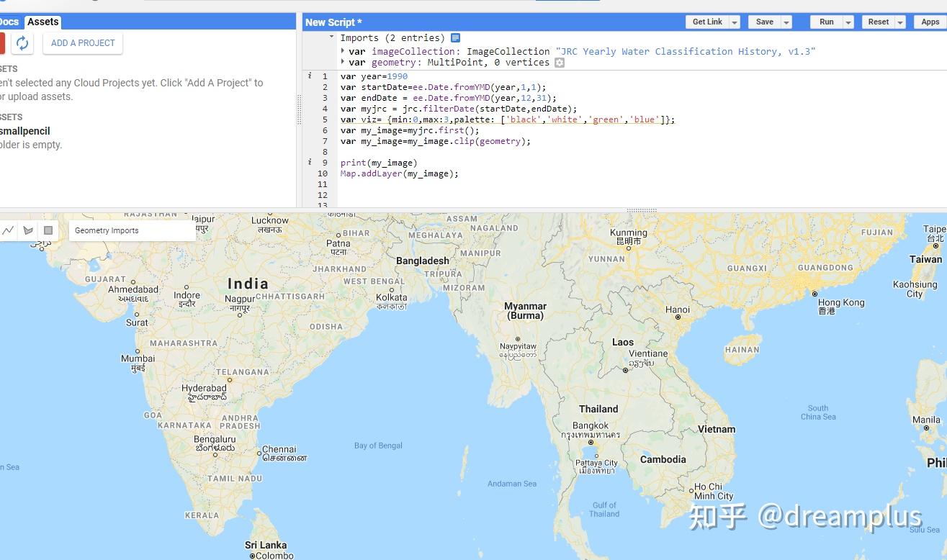Click the copy imports to code icon
The image size is (947, 560).
tap(457, 37)
